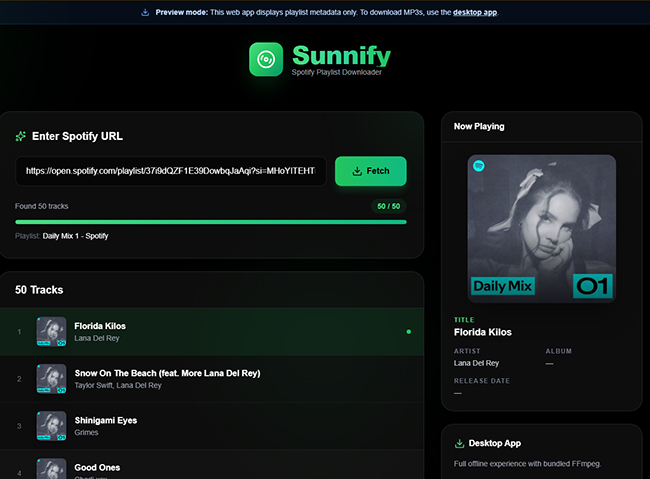Screen dimensions: 650x479
Task: Click the Spotify Playlist Downloader subtitle
Action: tap(337, 72)
